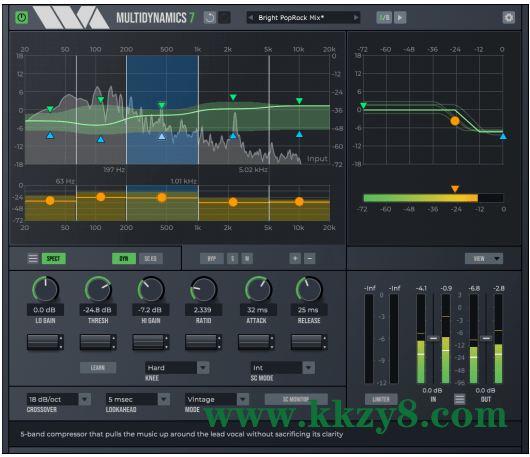530x457 pixels.
Task: Click the A/B copy arrow button
Action: click(400, 18)
